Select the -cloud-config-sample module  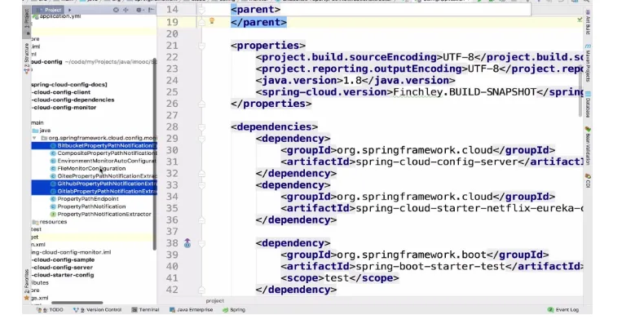click(x=63, y=259)
